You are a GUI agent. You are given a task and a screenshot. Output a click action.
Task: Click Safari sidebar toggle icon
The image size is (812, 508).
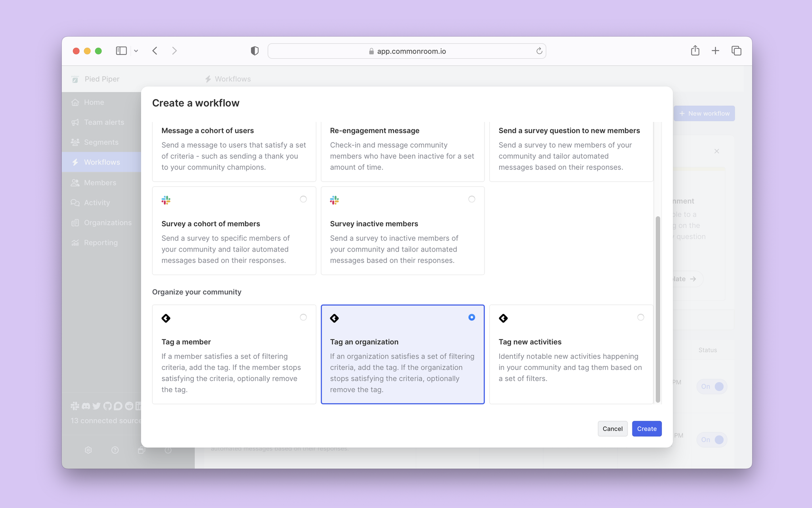tap(121, 51)
